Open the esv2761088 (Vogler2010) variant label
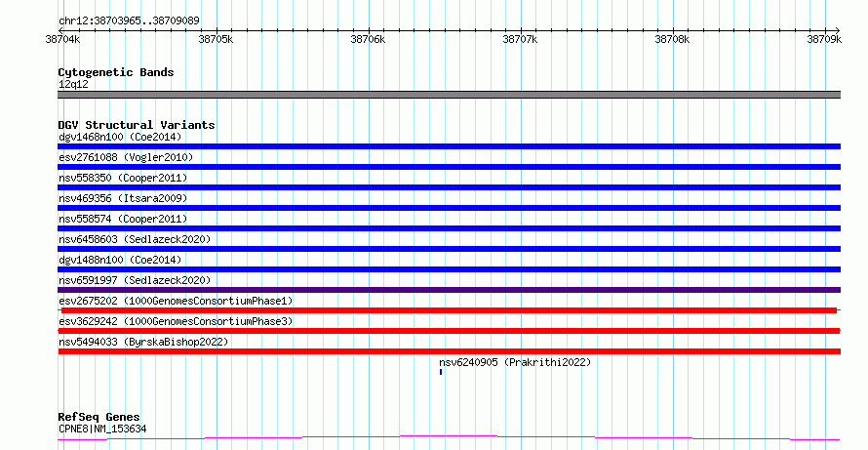 pyautogui.click(x=126, y=157)
